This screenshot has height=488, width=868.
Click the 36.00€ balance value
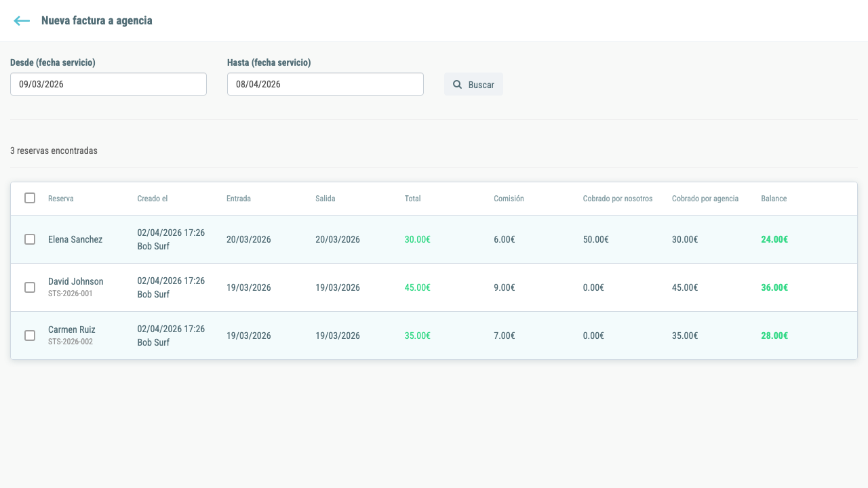click(774, 287)
